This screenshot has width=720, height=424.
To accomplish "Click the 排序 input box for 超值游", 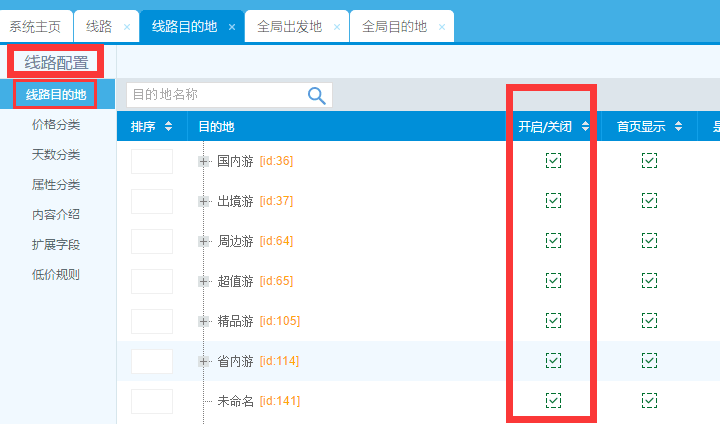I will point(152,281).
